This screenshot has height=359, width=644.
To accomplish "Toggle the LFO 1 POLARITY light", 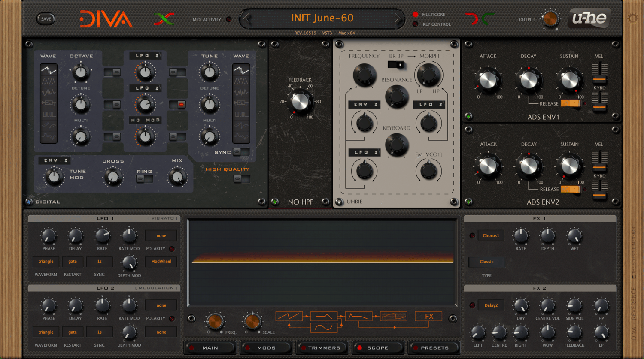I will coord(172,249).
